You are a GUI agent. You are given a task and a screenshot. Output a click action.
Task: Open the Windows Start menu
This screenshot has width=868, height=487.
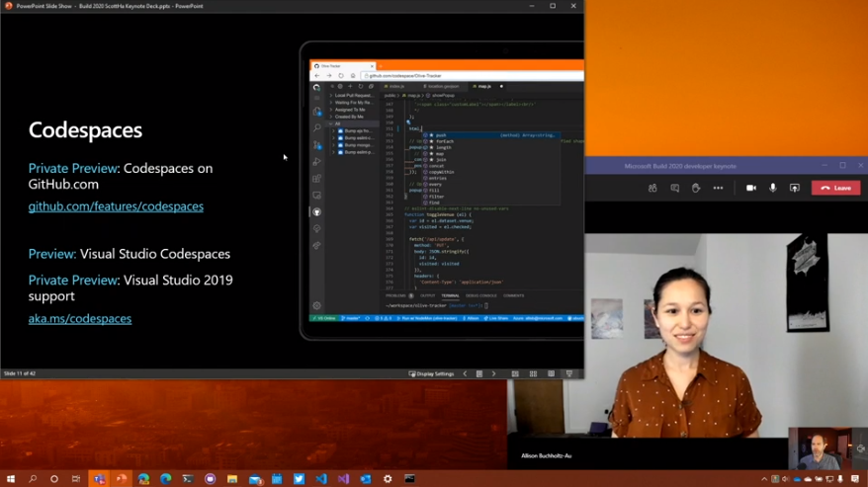click(x=11, y=479)
